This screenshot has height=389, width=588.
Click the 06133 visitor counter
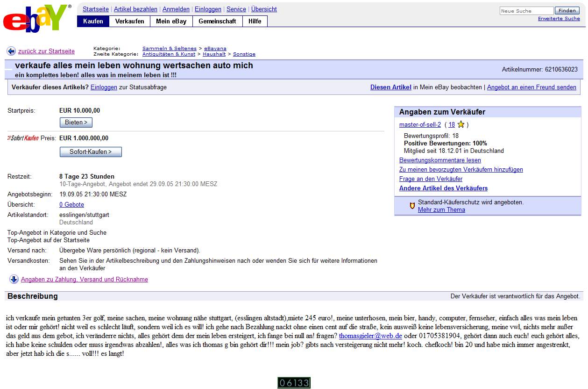(x=294, y=383)
